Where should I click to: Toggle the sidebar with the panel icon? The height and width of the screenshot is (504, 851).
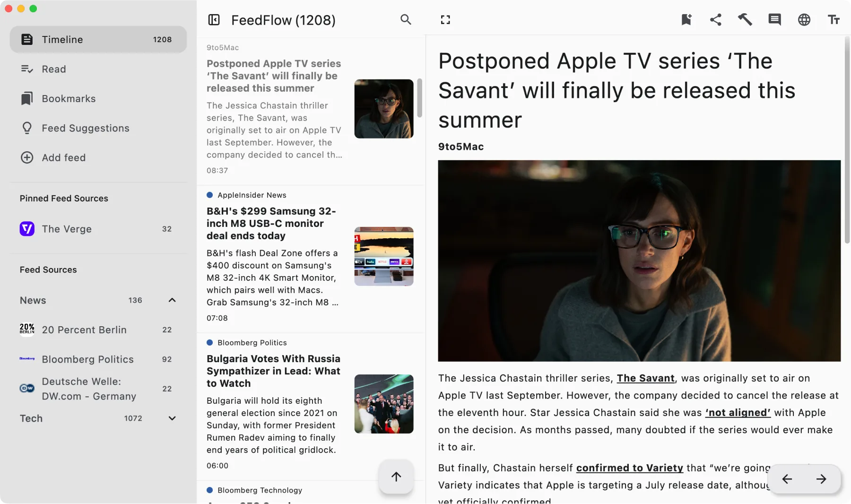pyautogui.click(x=214, y=19)
